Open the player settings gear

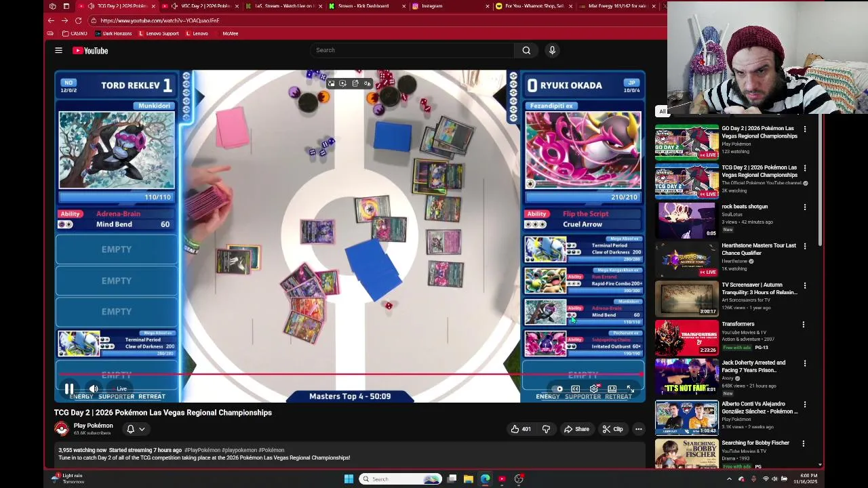(x=594, y=389)
